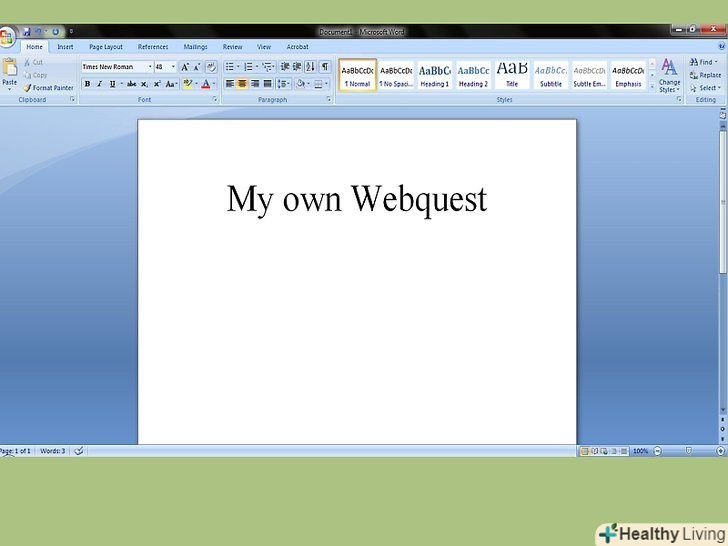Open the Insert tab

(x=65, y=47)
